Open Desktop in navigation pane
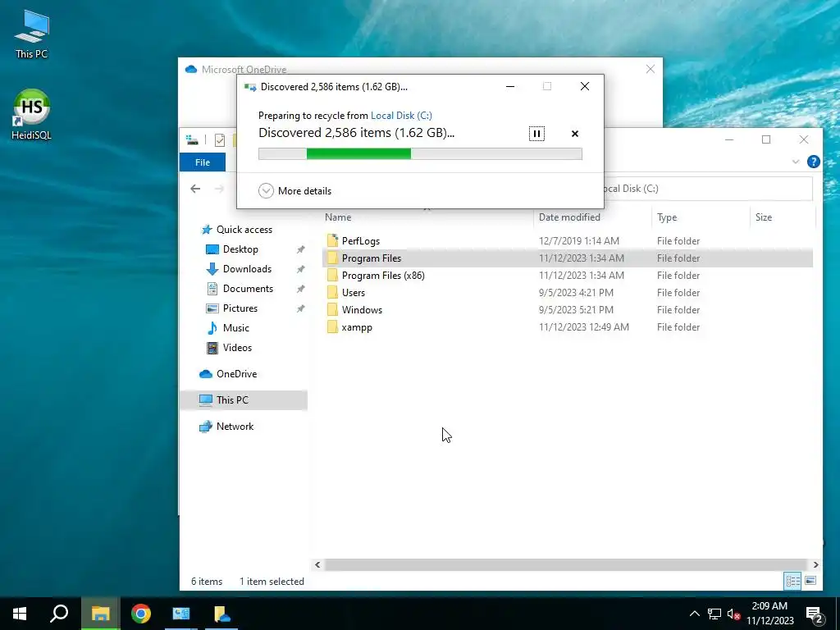 [240, 249]
